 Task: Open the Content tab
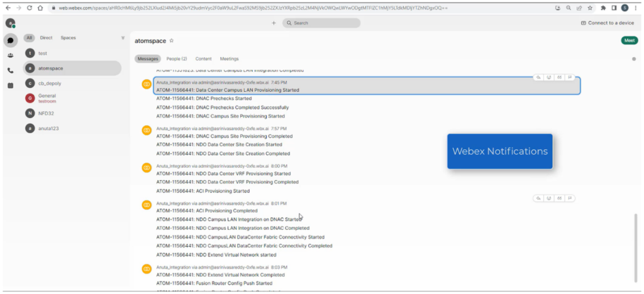coord(203,58)
